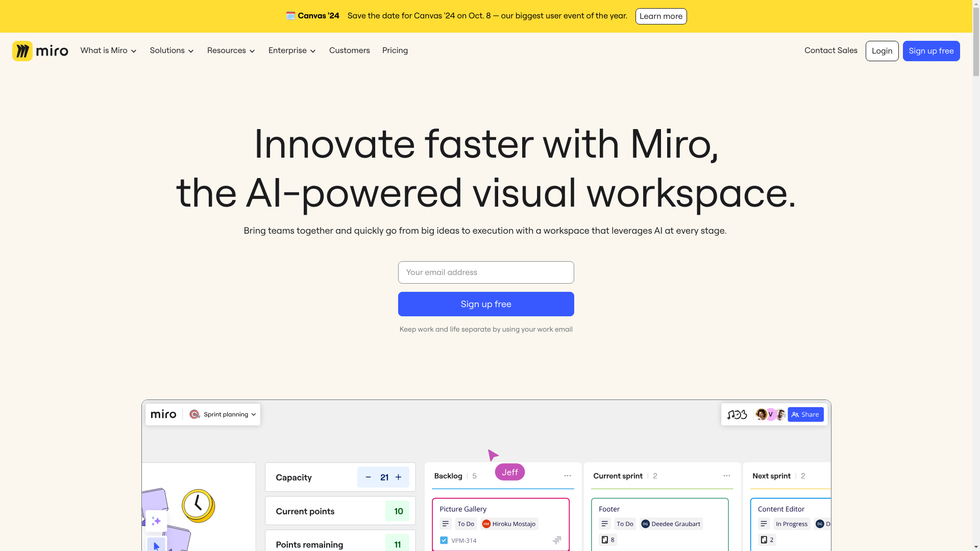Click the To Do status on the Footer card

click(x=625, y=524)
